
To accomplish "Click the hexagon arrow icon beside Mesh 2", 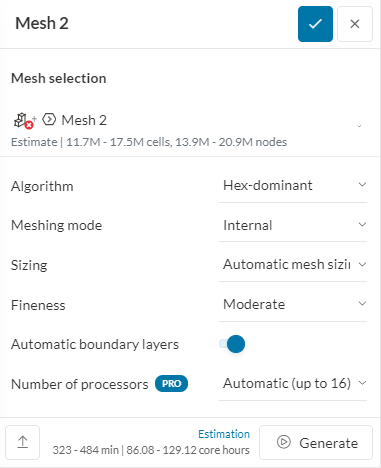I will click(x=49, y=119).
